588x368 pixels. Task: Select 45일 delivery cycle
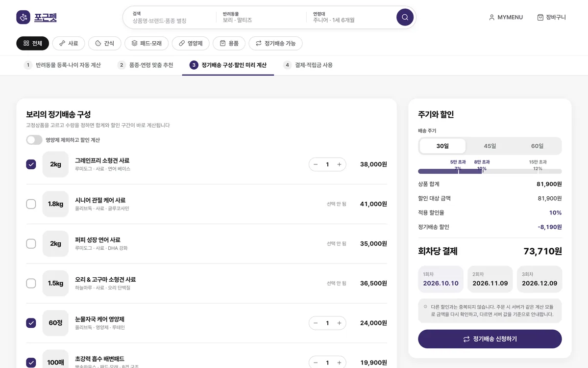point(490,146)
